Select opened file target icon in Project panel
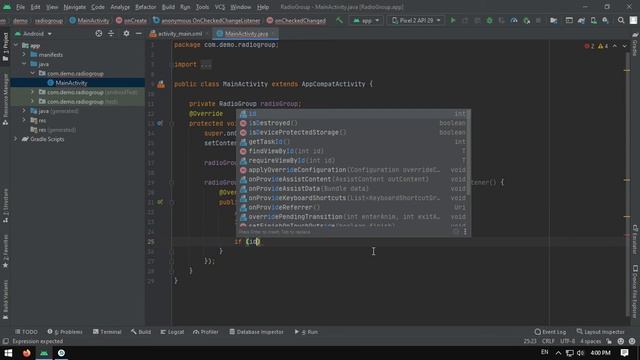Viewport: 640px width, 360px height. [99, 33]
